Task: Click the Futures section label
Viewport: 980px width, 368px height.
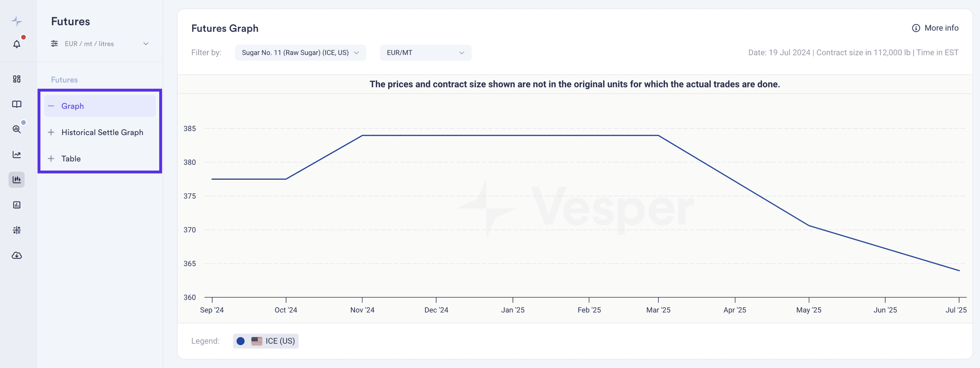Action: click(64, 80)
